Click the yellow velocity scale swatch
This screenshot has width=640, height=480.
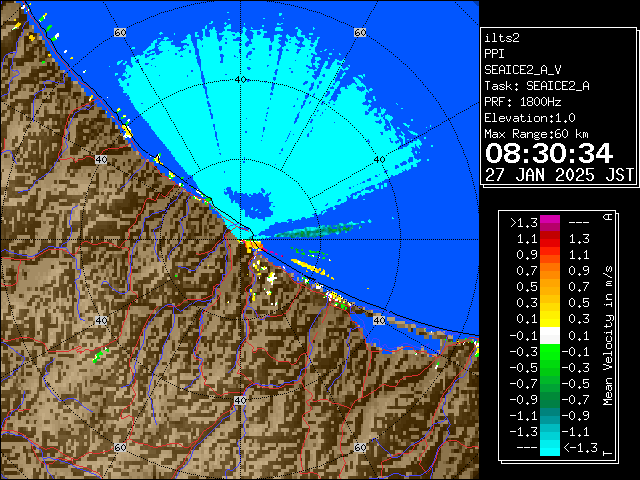click(550, 319)
